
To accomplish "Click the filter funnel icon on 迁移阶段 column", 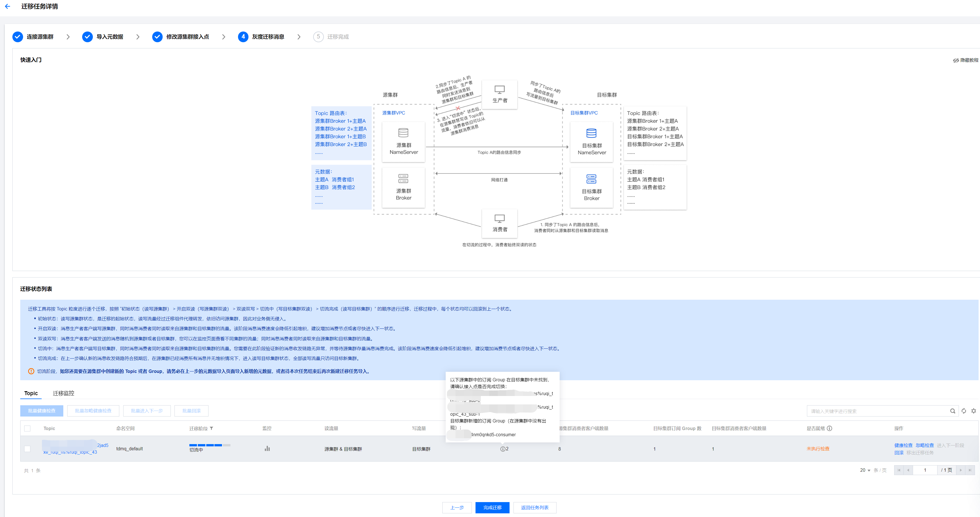I will point(212,428).
